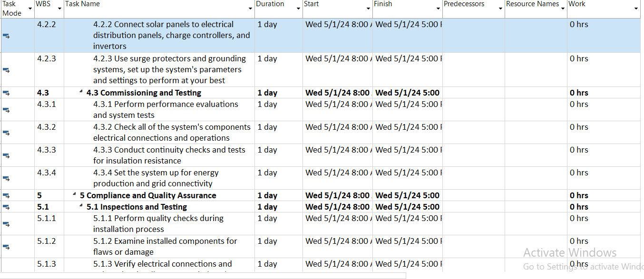Click task mode icon next to task 5.1.1
644x279 pixels.
6,224
